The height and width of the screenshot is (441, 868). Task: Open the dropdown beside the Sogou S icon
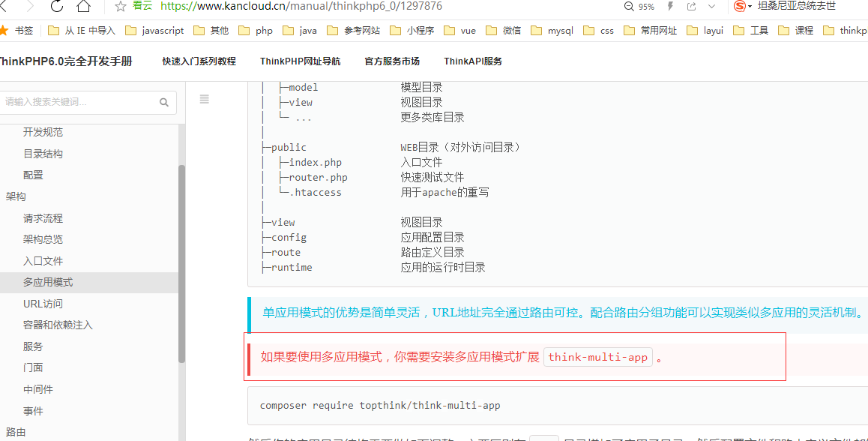tap(751, 7)
